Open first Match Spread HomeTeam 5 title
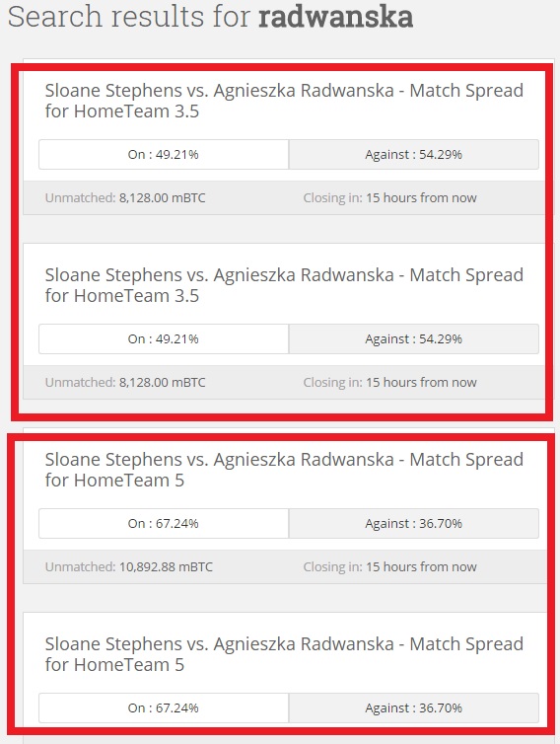The width and height of the screenshot is (560, 744). pos(284,470)
